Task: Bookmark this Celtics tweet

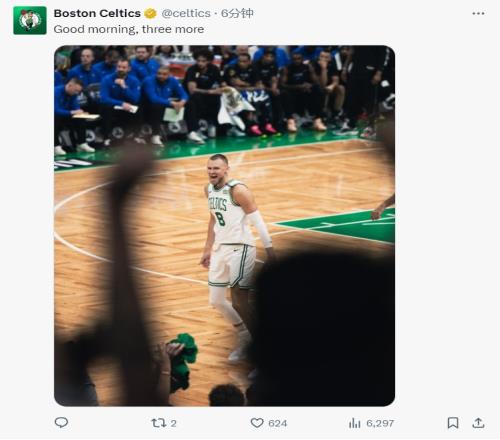Action: tap(453, 423)
